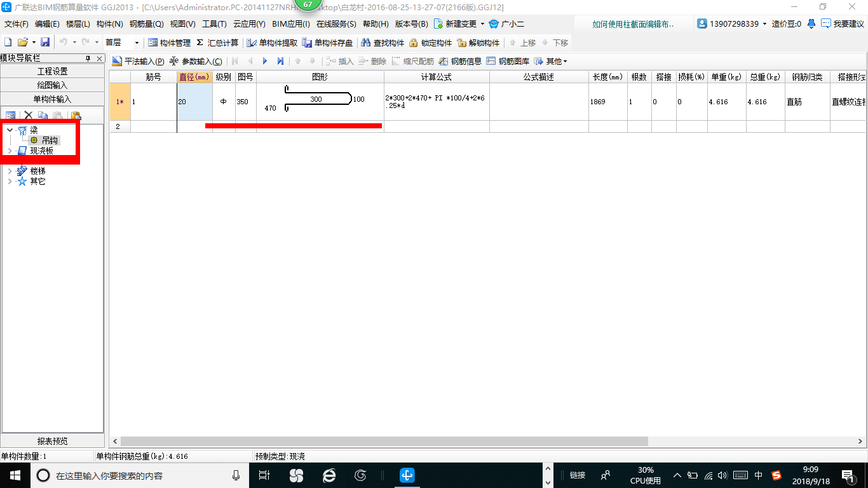Viewport: 868px width, 488px height.
Task: Collapse the 梁 tree node
Action: (x=10, y=130)
